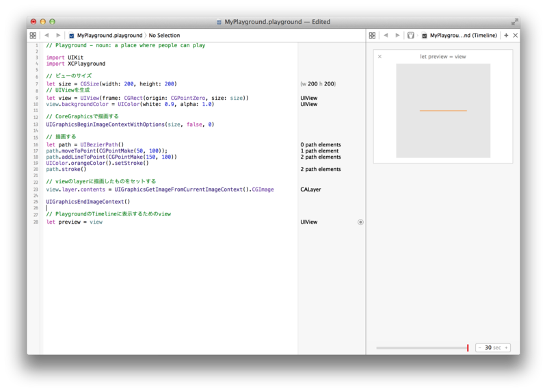The height and width of the screenshot is (392, 547).
Task: Toggle value history circle for preview line
Action: click(x=360, y=222)
